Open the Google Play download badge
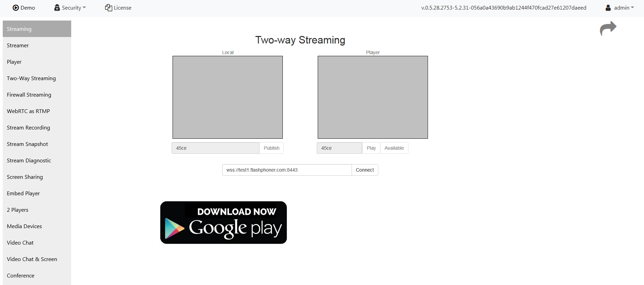Viewport: 644px width, 285px height. (223, 223)
